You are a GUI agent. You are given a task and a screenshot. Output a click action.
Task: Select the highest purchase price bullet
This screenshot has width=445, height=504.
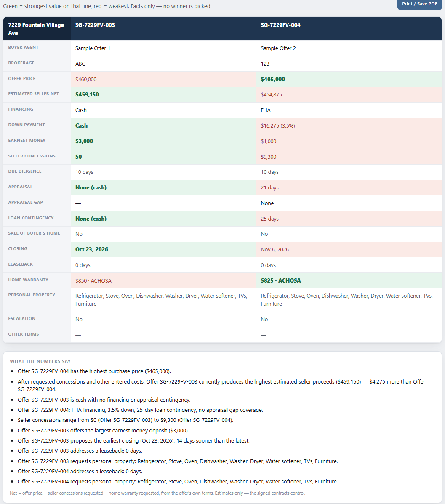click(94, 371)
